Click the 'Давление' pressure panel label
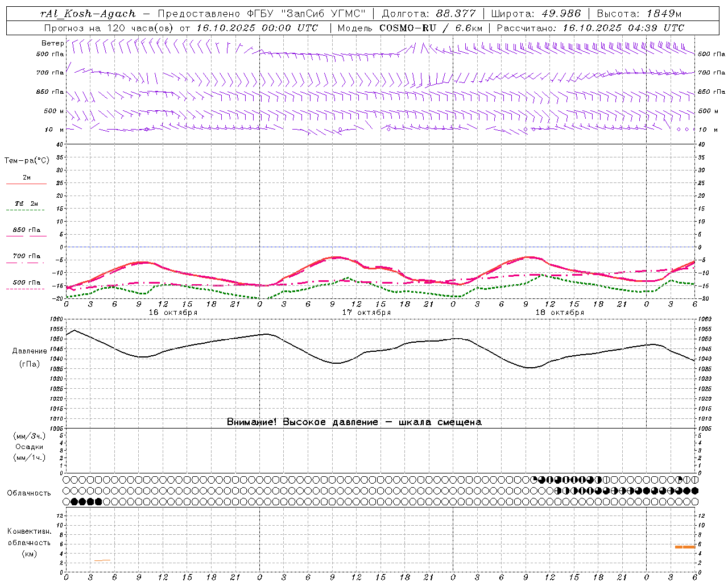Screen dimensions: 728x582 tap(30, 351)
